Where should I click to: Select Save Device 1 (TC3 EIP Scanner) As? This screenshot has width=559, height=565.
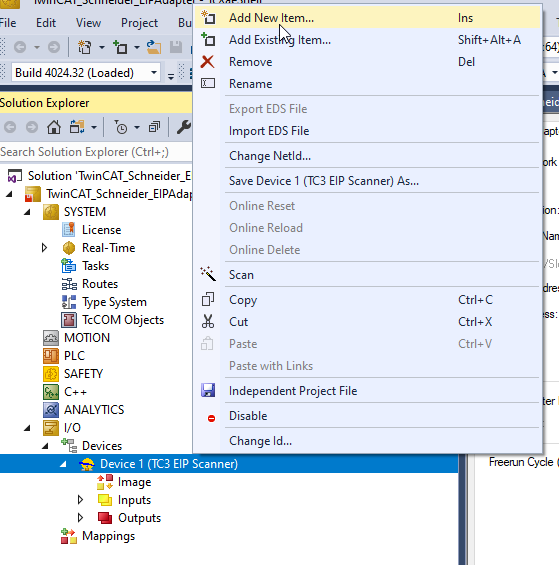(368, 181)
